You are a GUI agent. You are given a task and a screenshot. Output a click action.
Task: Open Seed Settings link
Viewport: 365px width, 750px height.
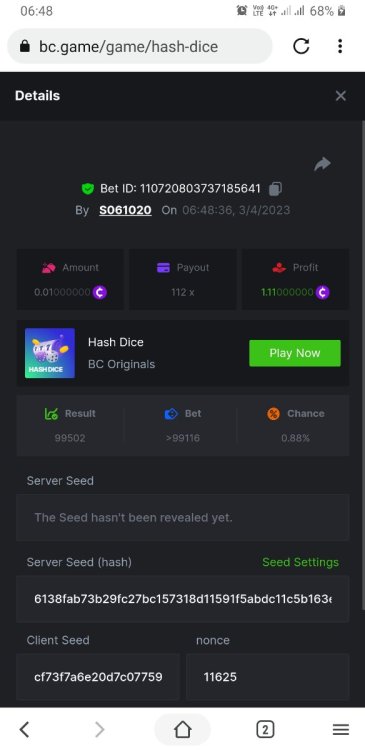pyautogui.click(x=300, y=562)
